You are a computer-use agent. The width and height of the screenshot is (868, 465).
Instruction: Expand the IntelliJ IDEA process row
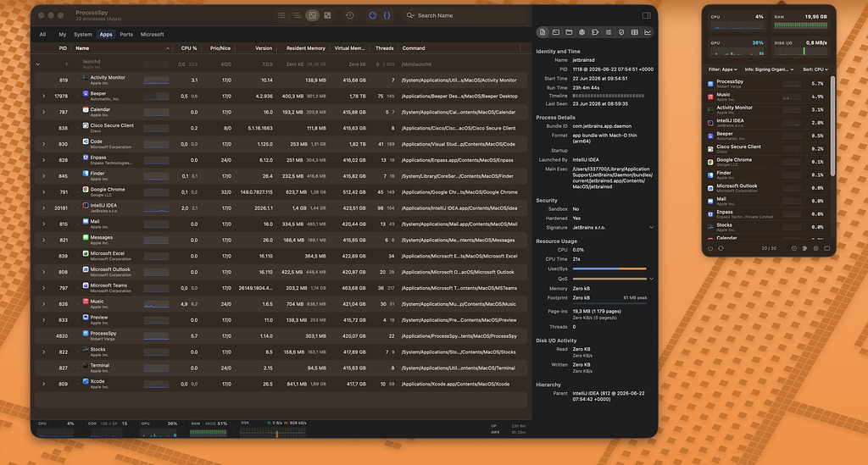coord(43,208)
